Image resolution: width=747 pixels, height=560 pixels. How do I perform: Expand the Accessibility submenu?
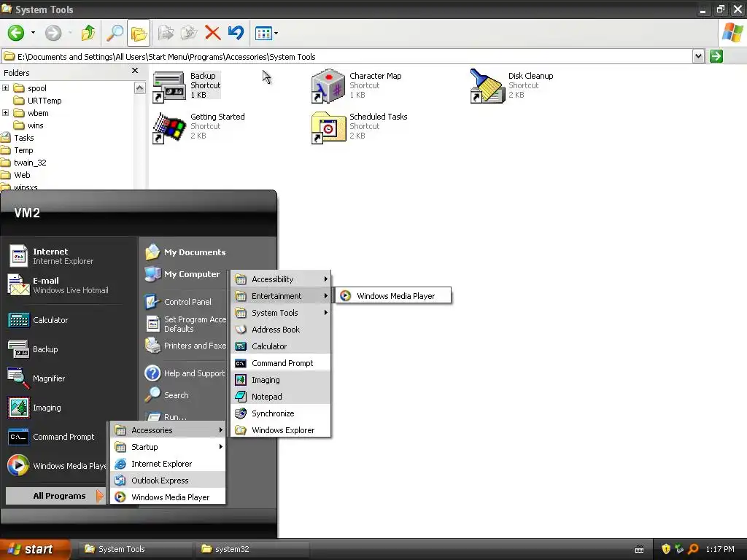point(281,279)
